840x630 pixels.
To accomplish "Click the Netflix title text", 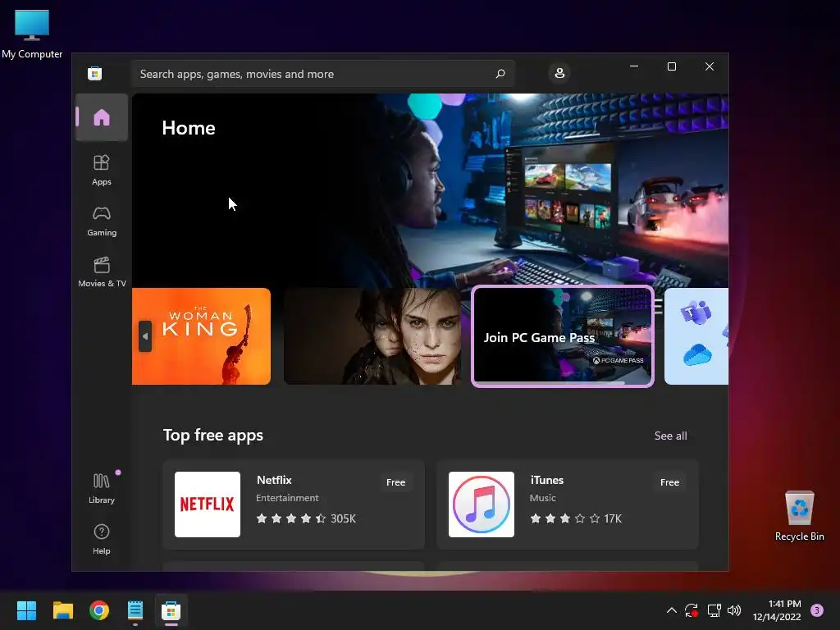I will coord(274,481).
